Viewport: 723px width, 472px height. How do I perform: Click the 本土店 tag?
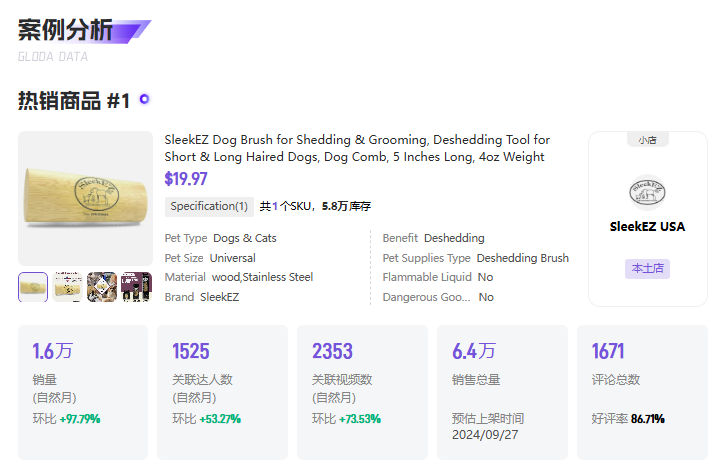click(647, 268)
